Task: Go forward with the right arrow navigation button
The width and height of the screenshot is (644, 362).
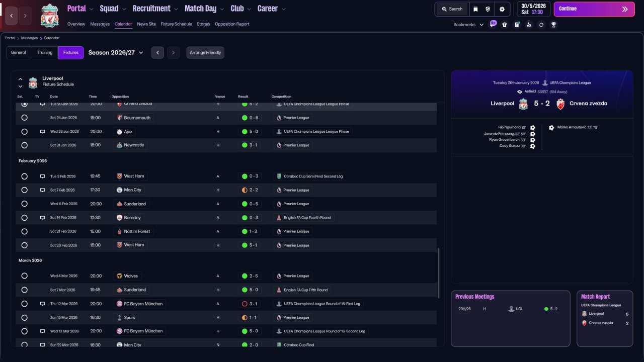Action: [25, 16]
